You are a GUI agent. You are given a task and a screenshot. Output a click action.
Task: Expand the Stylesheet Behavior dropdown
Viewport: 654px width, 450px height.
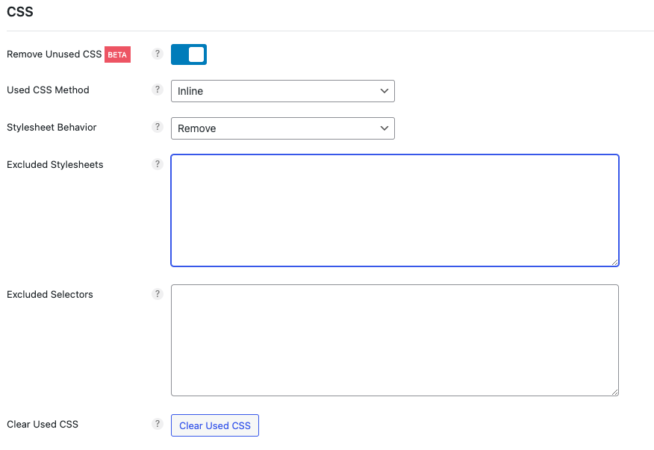click(282, 128)
